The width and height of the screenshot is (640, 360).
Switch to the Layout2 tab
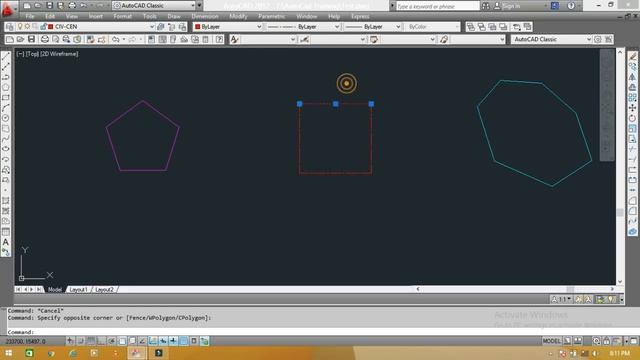[x=104, y=289]
